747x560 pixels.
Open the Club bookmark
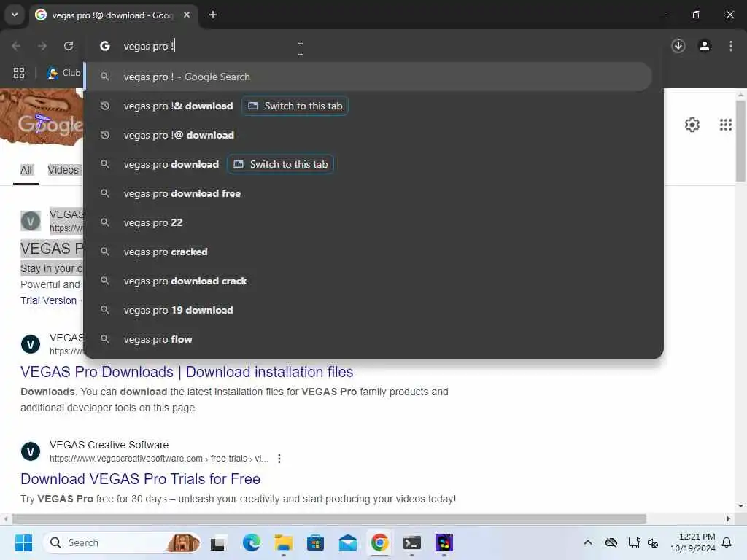tap(64, 73)
